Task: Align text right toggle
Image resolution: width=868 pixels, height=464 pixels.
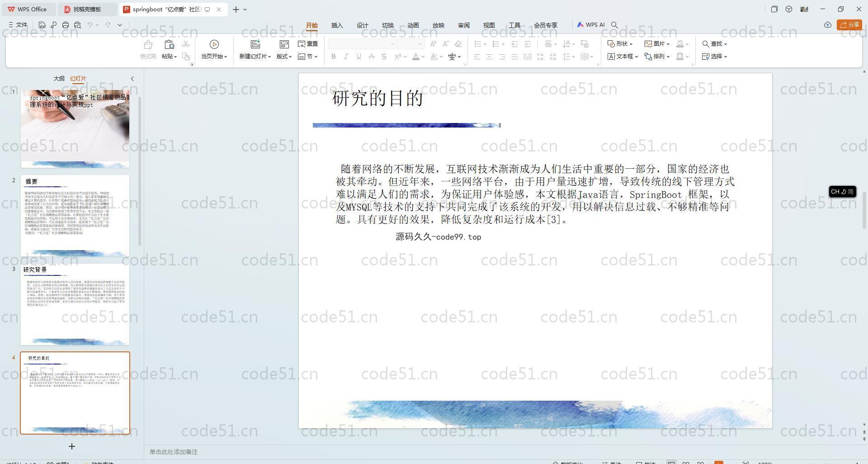Action: [x=502, y=57]
